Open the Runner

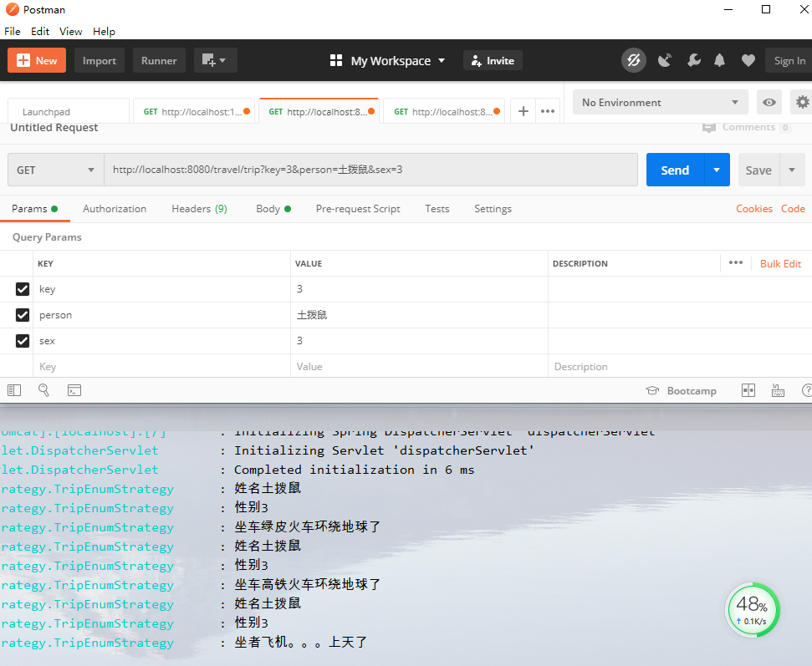click(159, 60)
